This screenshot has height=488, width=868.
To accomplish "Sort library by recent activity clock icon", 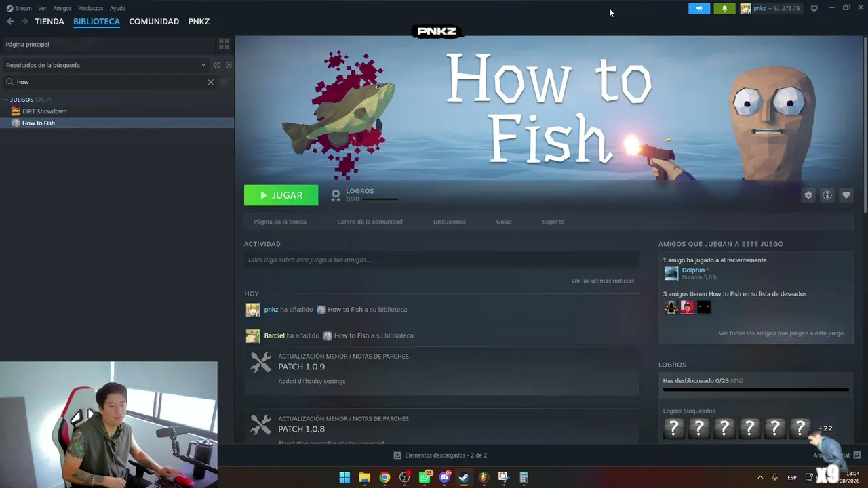I will tap(217, 65).
